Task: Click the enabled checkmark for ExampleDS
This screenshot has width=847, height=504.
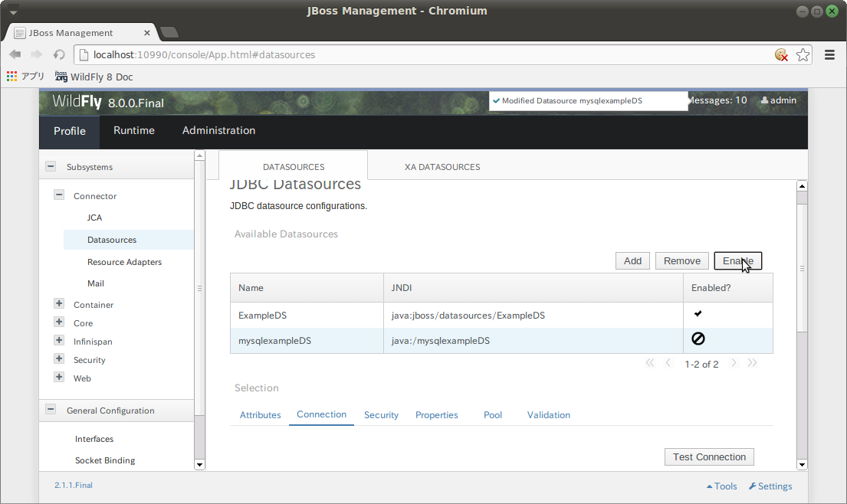Action: pyautogui.click(x=698, y=313)
